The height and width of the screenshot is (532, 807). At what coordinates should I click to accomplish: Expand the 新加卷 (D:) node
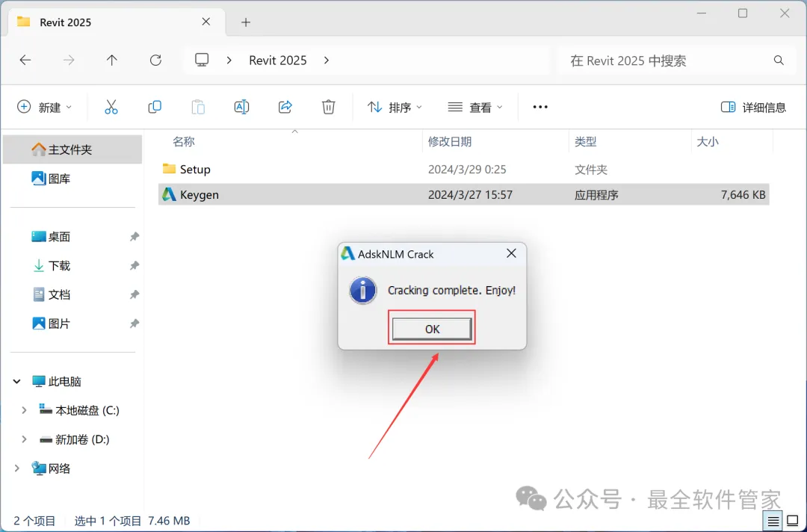click(x=24, y=439)
